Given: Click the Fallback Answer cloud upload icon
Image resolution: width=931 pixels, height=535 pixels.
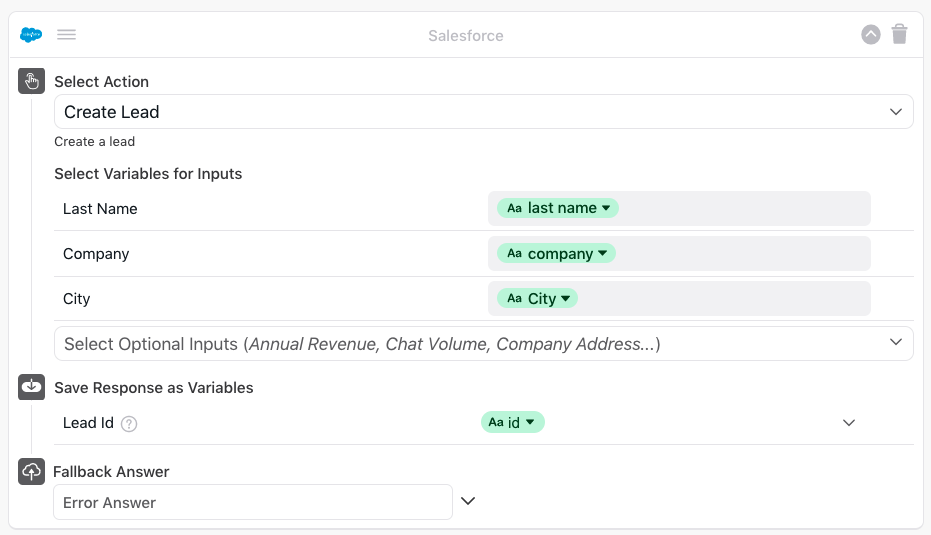Looking at the screenshot, I should [x=32, y=471].
